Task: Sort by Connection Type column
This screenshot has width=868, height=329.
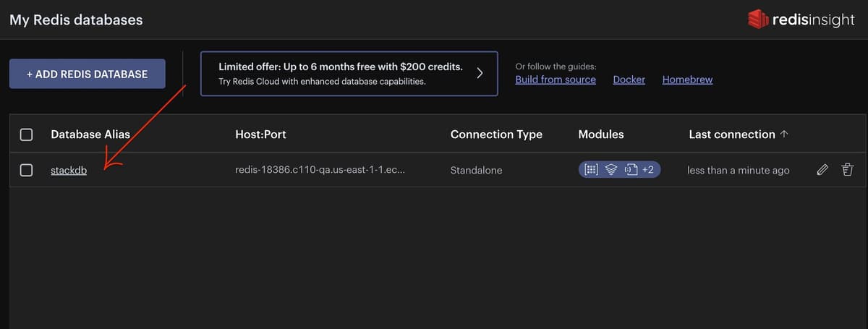Action: tap(496, 134)
